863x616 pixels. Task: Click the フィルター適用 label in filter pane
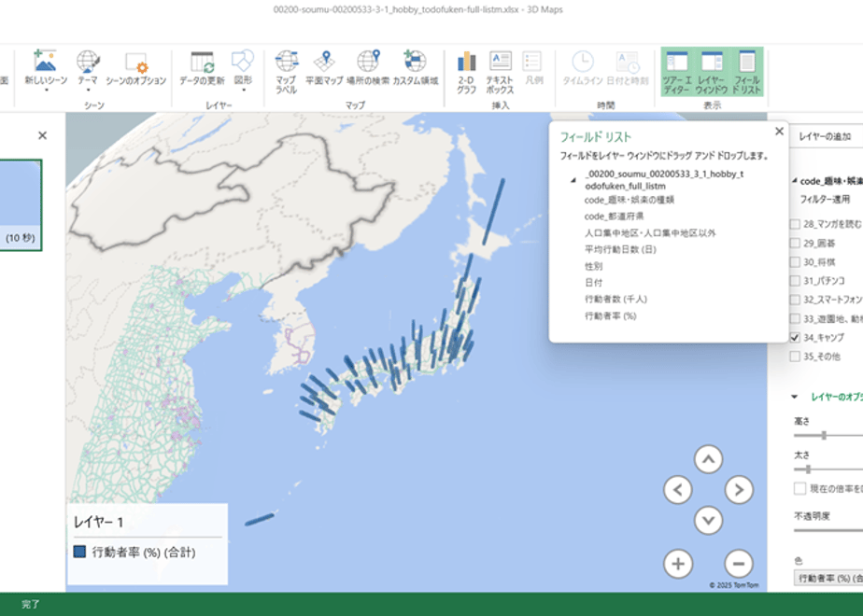coord(825,199)
